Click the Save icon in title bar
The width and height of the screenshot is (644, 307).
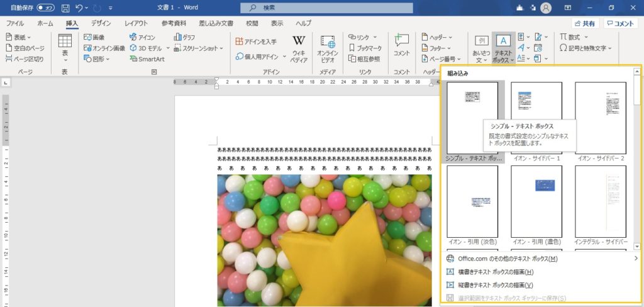tap(65, 8)
